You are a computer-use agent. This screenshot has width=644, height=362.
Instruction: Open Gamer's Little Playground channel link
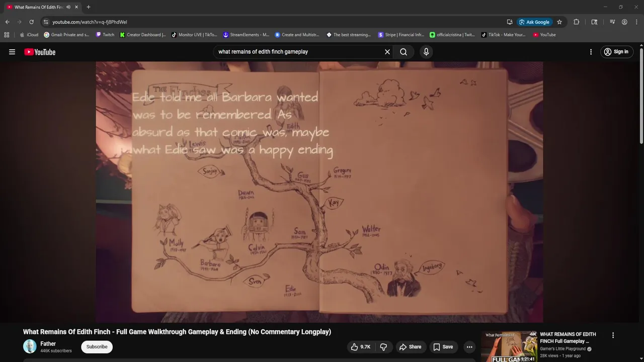coord(562,349)
